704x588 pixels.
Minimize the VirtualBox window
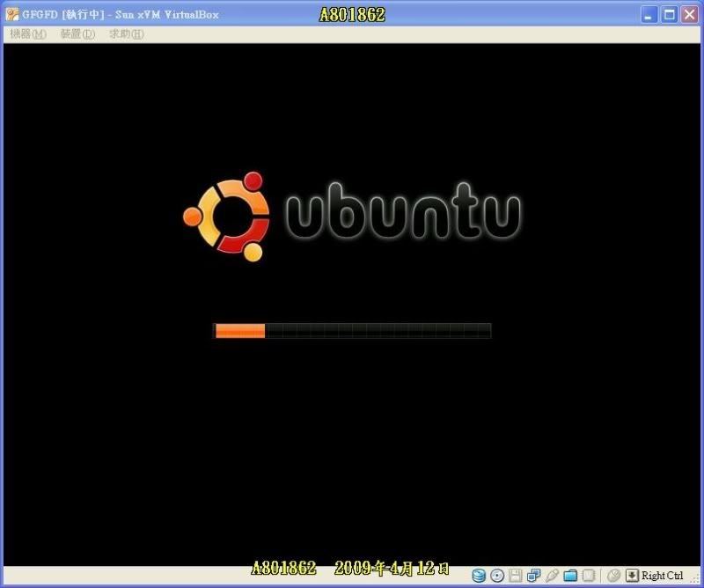tap(649, 15)
